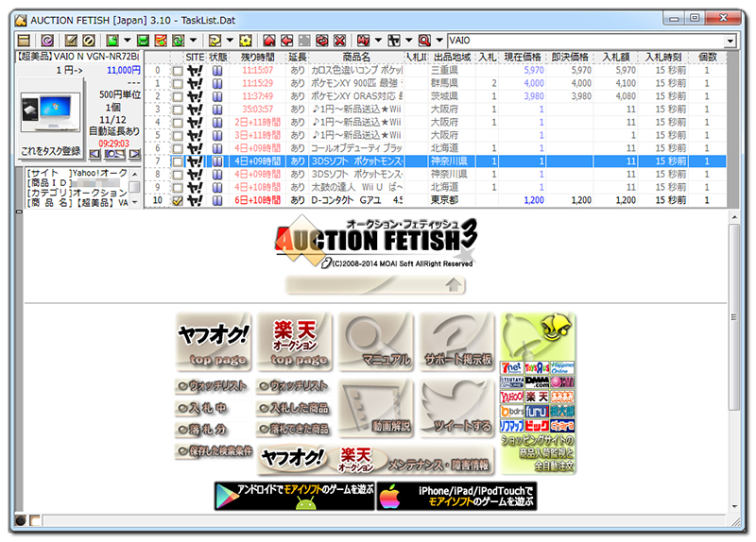Click the サポート掲示板 support board tile
This screenshot has width=756, height=542.
coord(457,341)
